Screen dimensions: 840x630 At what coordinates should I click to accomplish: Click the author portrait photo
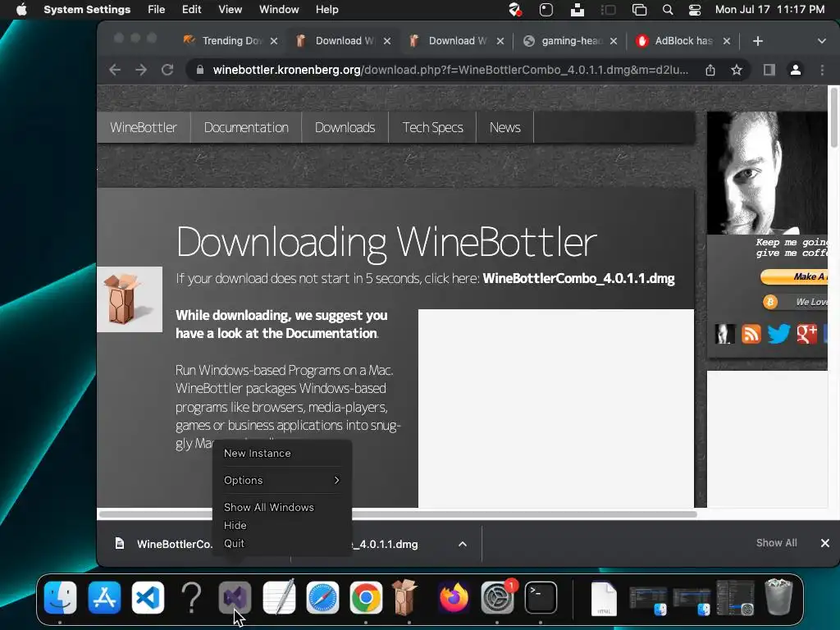(x=767, y=172)
